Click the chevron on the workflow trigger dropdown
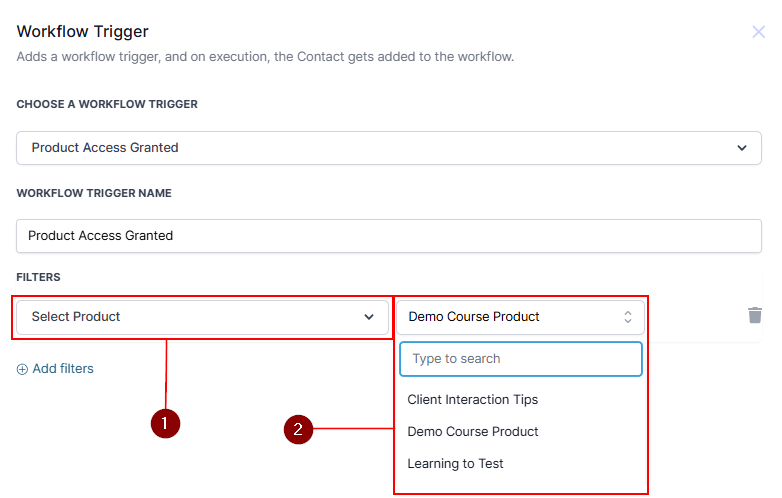Screen dimensions: 782x498 (742, 148)
